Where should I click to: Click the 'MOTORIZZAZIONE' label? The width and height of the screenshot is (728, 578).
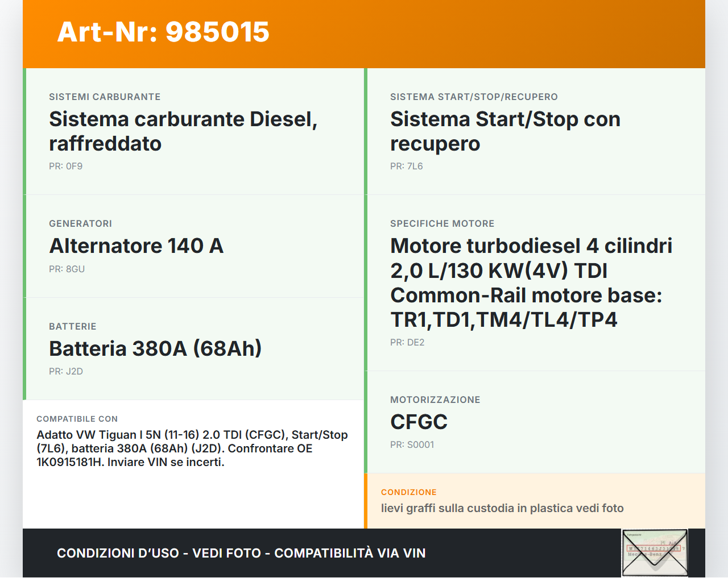[x=435, y=400]
